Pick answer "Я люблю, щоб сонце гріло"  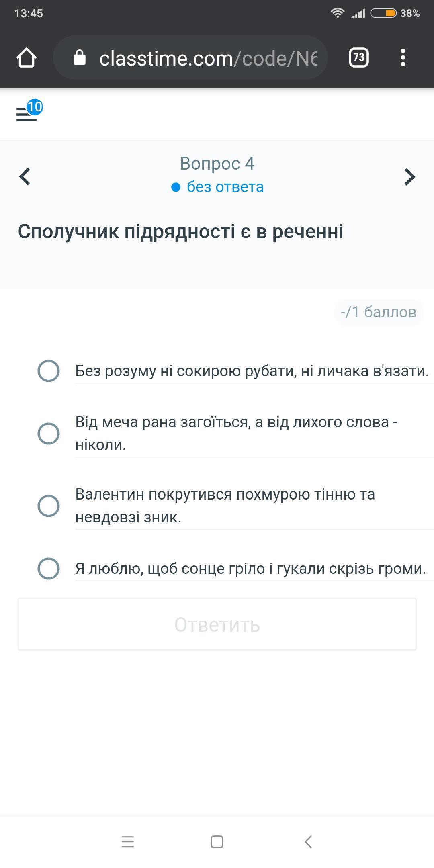pyautogui.click(x=49, y=569)
